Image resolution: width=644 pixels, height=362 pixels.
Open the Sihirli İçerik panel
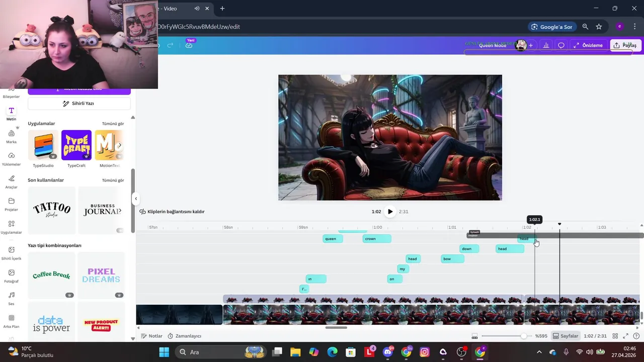(x=11, y=253)
